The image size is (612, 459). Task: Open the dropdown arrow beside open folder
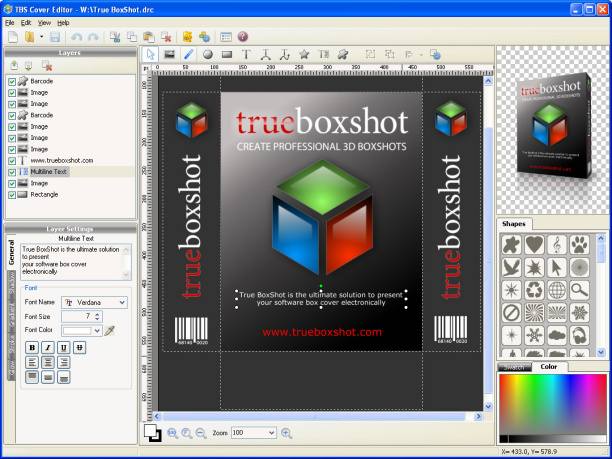(x=41, y=37)
